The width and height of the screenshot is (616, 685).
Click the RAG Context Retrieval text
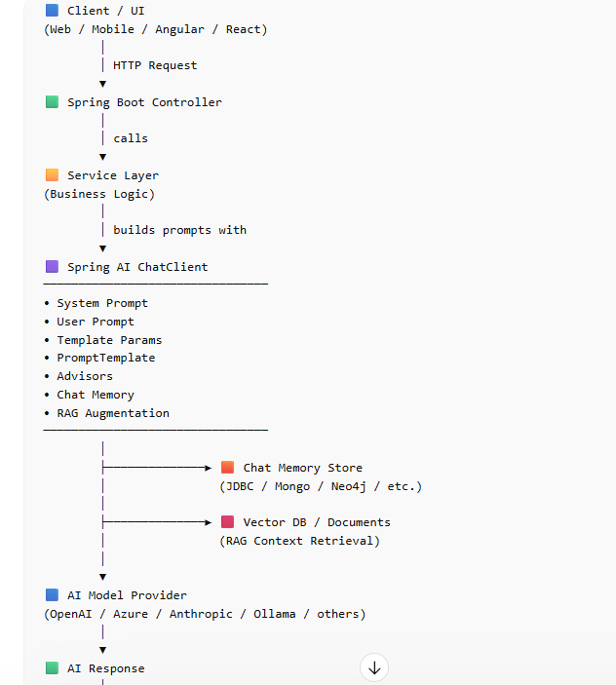click(299, 541)
